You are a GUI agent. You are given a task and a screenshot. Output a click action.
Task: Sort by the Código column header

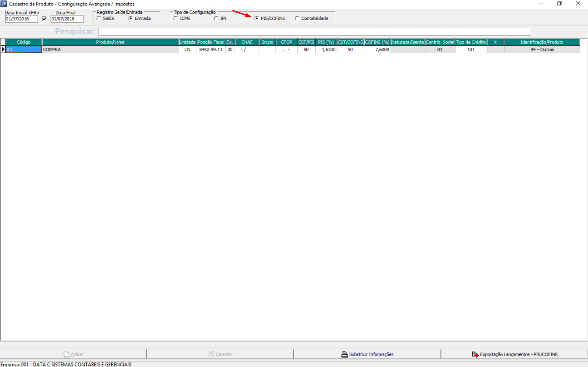pyautogui.click(x=24, y=42)
